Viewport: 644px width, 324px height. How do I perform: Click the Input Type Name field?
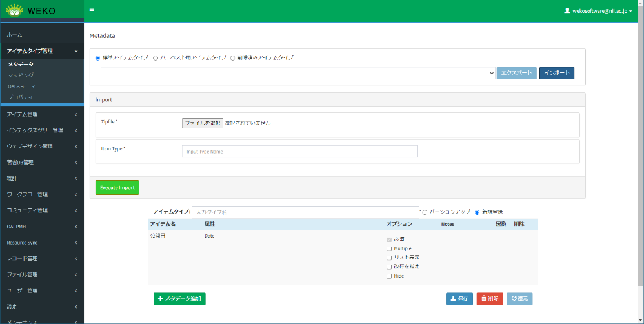click(x=299, y=152)
